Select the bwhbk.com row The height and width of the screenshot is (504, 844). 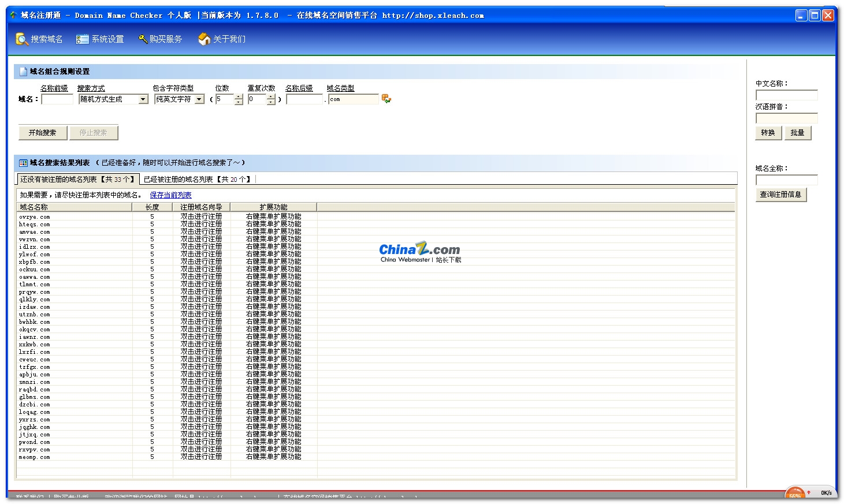click(x=375, y=322)
